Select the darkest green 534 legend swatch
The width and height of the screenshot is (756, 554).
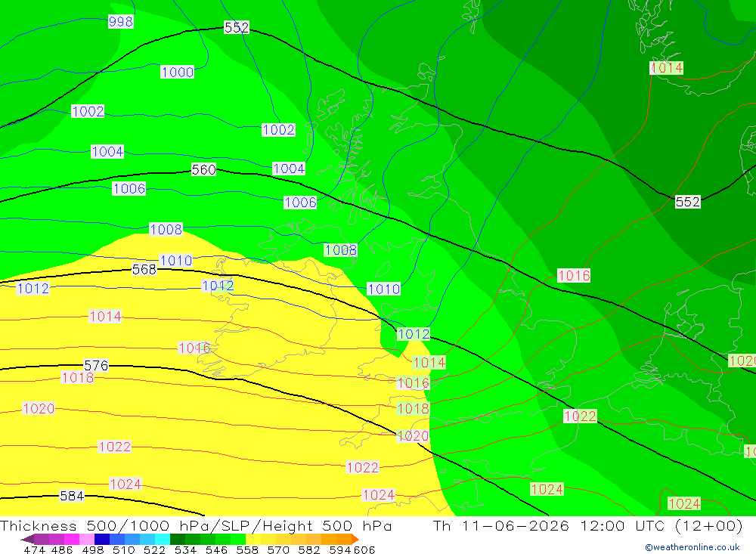178,539
